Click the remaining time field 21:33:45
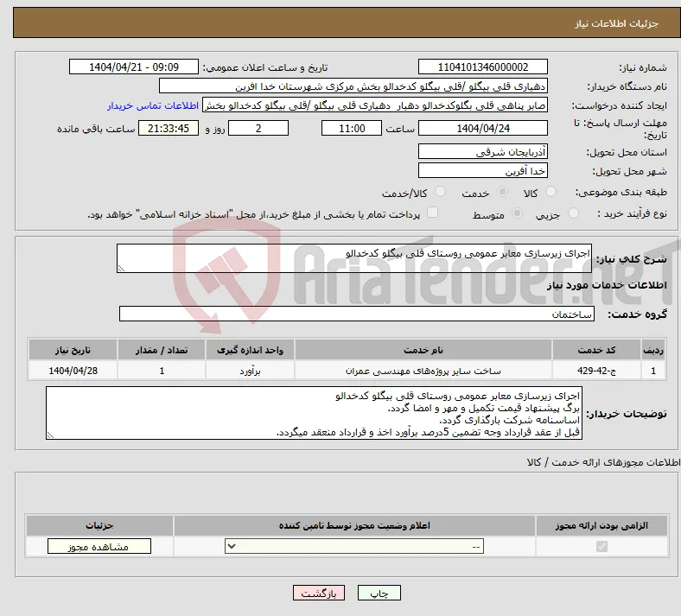This screenshot has height=616, width=681. [169, 128]
